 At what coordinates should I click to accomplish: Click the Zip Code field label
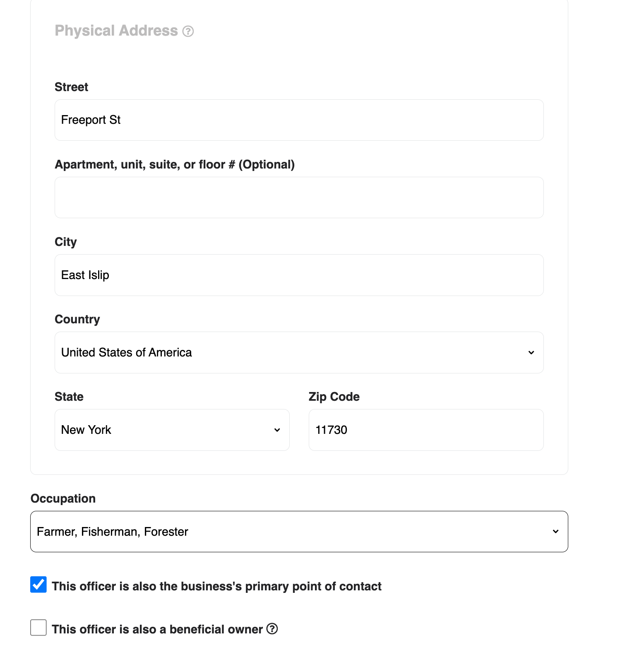pos(334,397)
